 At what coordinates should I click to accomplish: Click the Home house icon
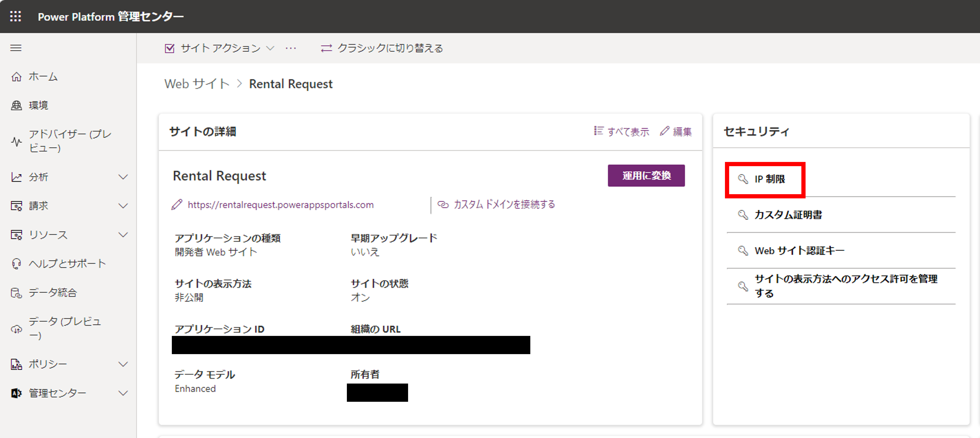click(16, 76)
